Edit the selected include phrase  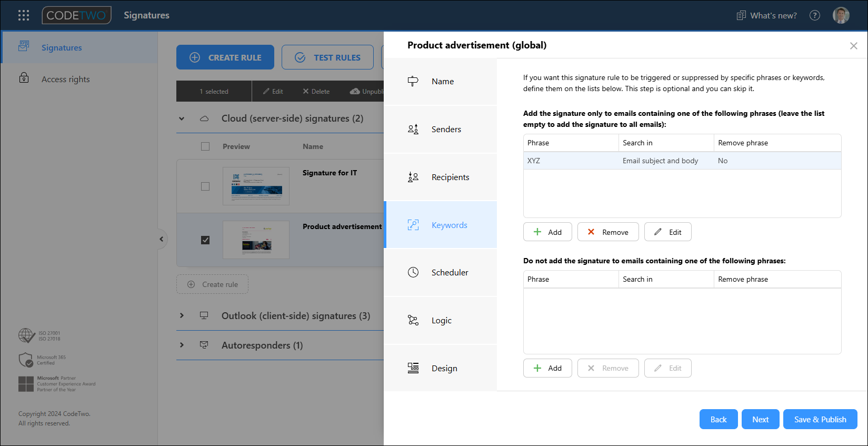coord(668,232)
